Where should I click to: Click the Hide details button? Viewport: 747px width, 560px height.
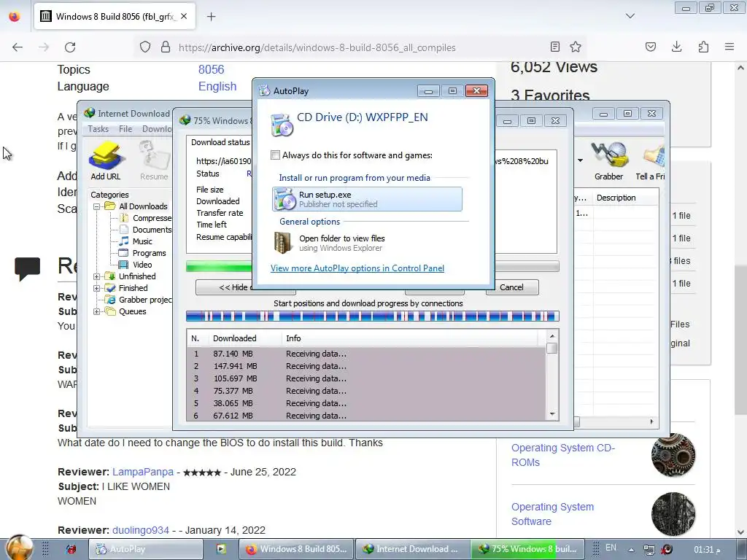(x=224, y=287)
